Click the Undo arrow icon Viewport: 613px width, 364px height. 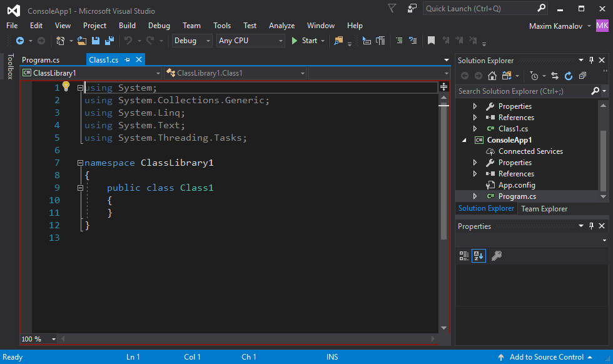point(128,40)
